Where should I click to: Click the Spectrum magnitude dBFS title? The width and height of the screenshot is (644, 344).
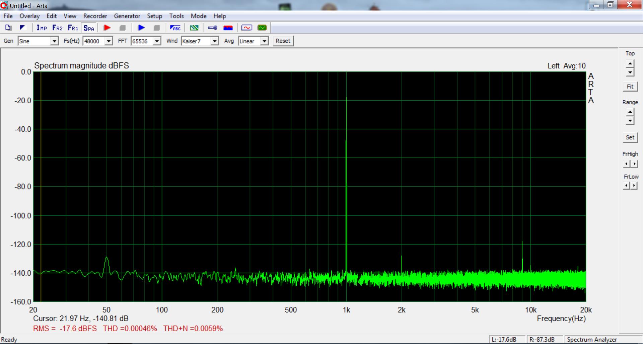(82, 66)
